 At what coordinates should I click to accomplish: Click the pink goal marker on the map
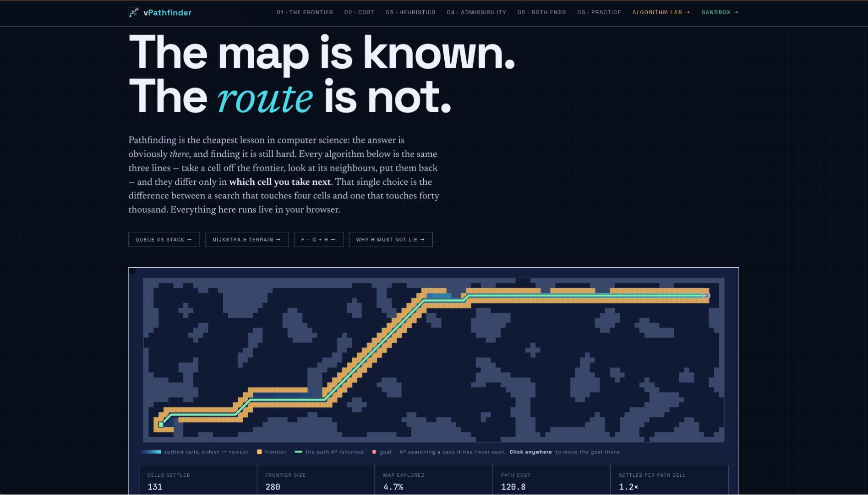click(706, 296)
